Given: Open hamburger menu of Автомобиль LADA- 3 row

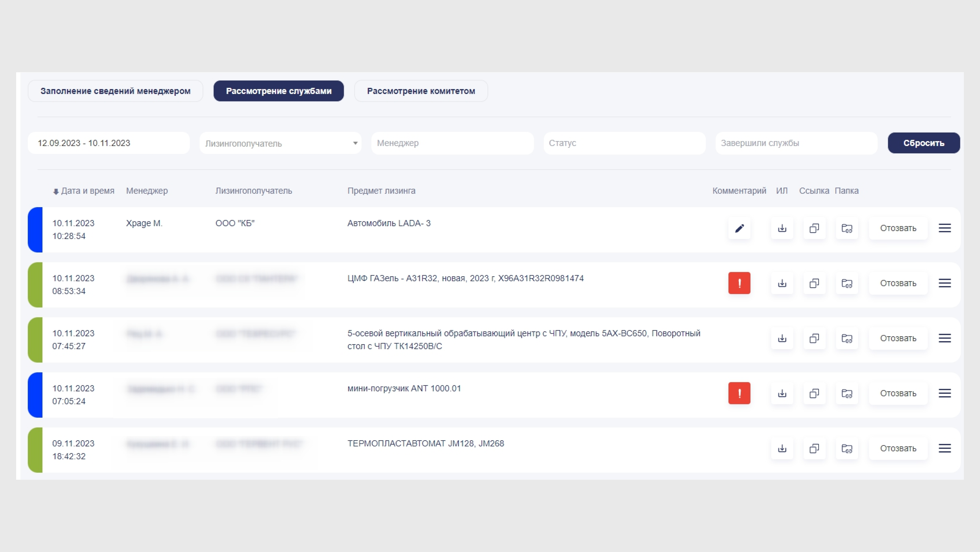Looking at the screenshot, I should point(945,228).
